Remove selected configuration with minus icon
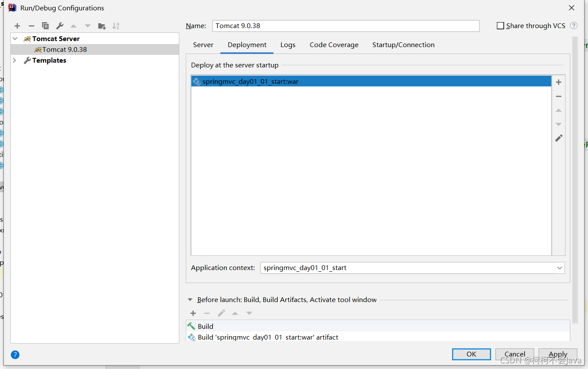Screen dimensions: 588x369 point(31,26)
